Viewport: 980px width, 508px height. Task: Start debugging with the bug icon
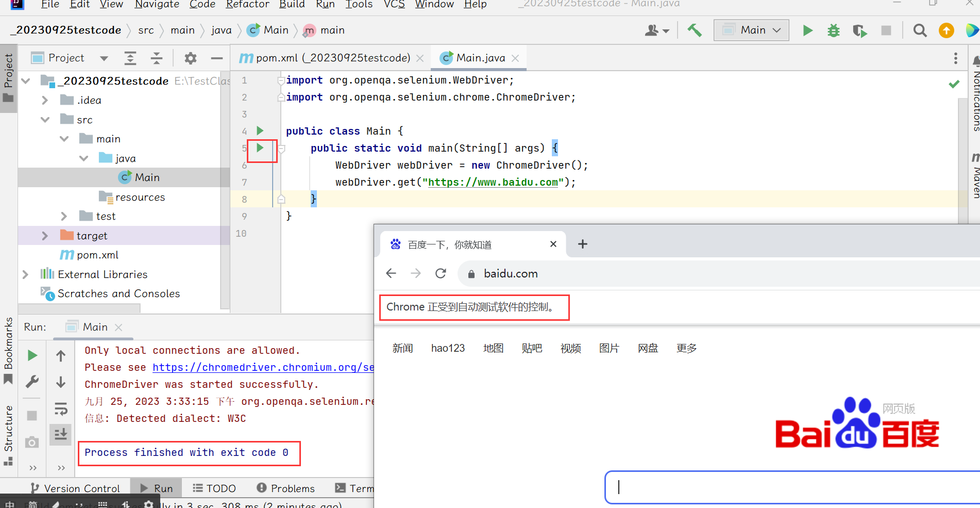pos(833,30)
